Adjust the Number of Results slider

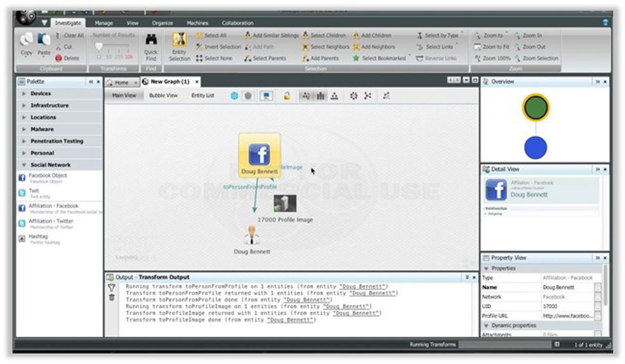99,47
